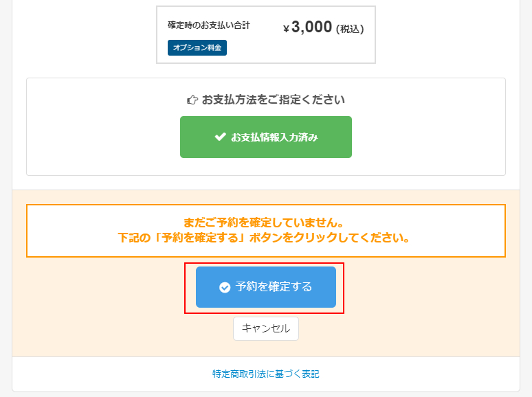
Task: Click the hand pointer icon beside payment heading
Action: (192, 100)
